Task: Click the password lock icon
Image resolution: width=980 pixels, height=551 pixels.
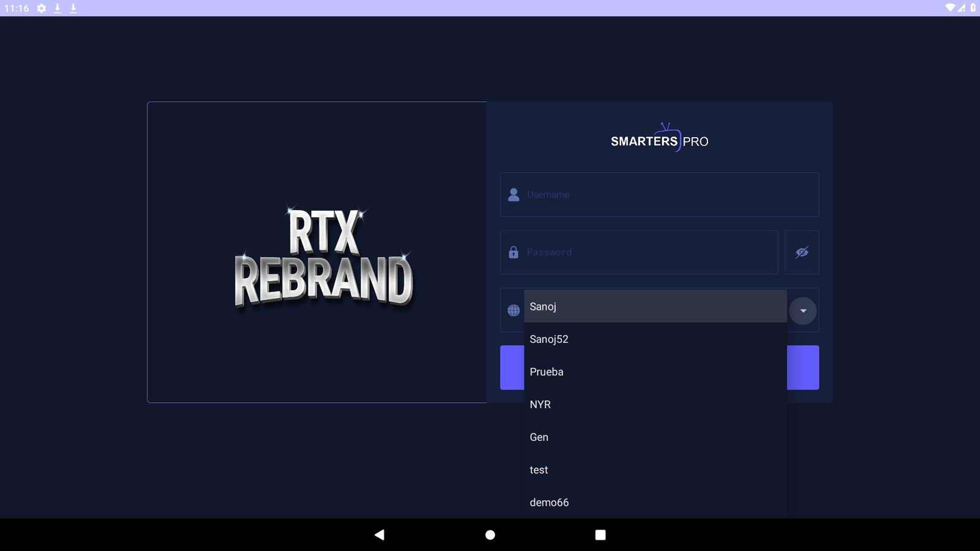Action: 514,252
